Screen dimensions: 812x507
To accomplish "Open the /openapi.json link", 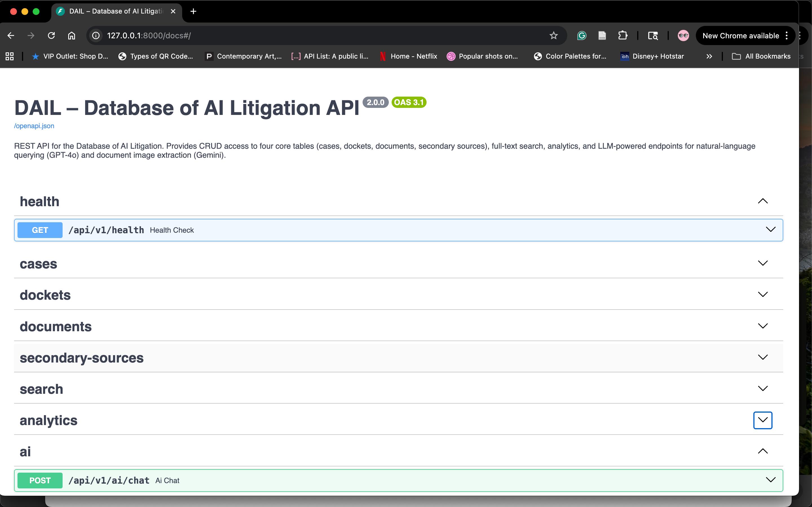I will (x=34, y=126).
